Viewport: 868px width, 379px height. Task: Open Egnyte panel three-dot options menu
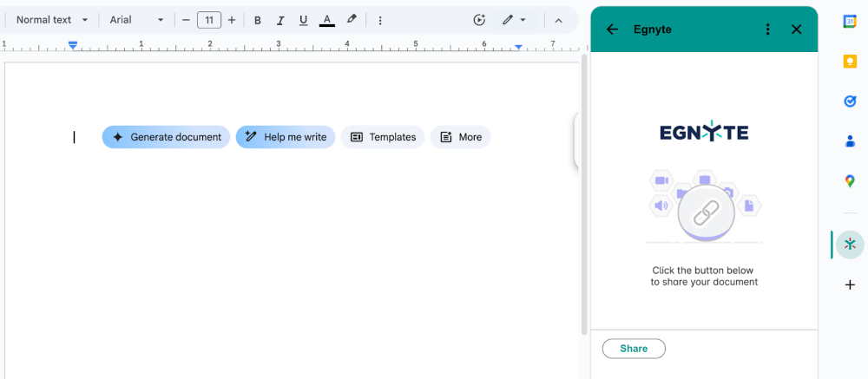tap(767, 29)
